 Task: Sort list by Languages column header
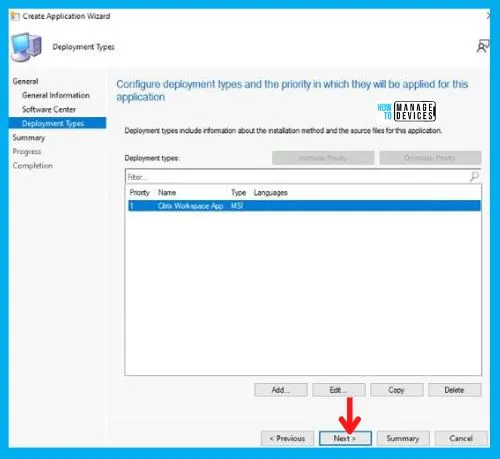click(x=270, y=192)
